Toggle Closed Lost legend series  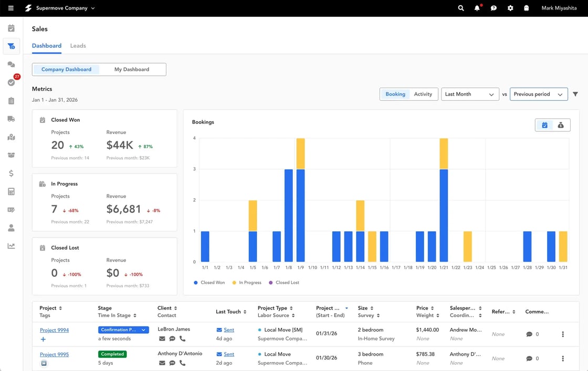pos(284,283)
